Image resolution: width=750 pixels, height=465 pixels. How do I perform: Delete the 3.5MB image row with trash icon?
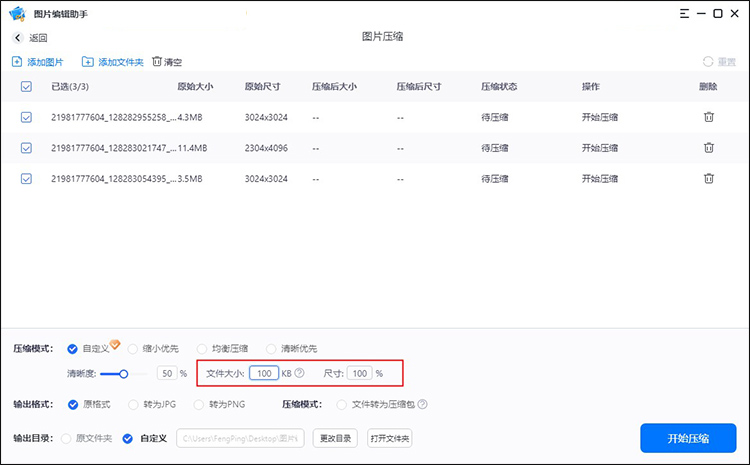(709, 178)
